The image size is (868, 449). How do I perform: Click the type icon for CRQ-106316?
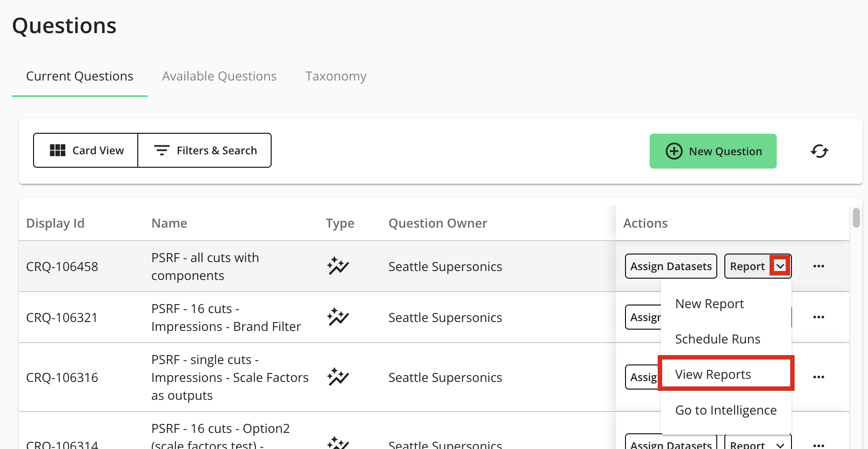pos(338,377)
